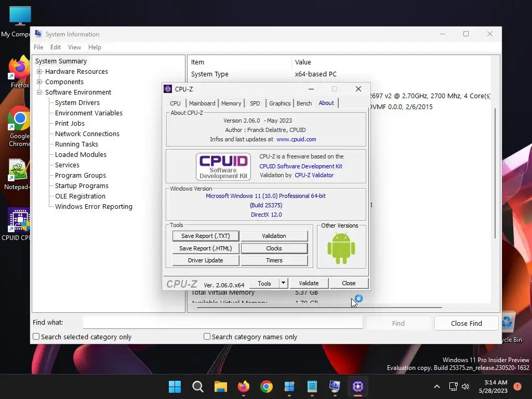Screen dimensions: 532x399
Task: Switch to the Bench tab
Action: coord(304,103)
